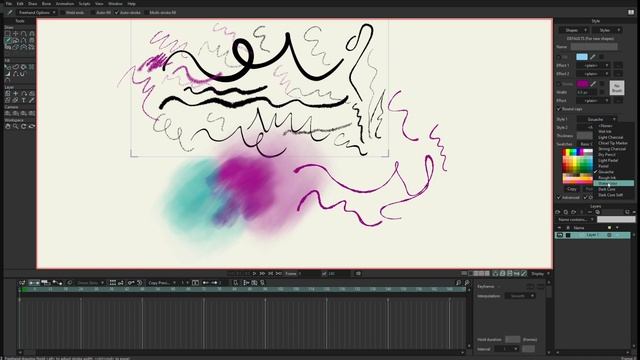The height and width of the screenshot is (360, 640).
Task: Toggle the window layout icon at top right
Action: tap(631, 12)
